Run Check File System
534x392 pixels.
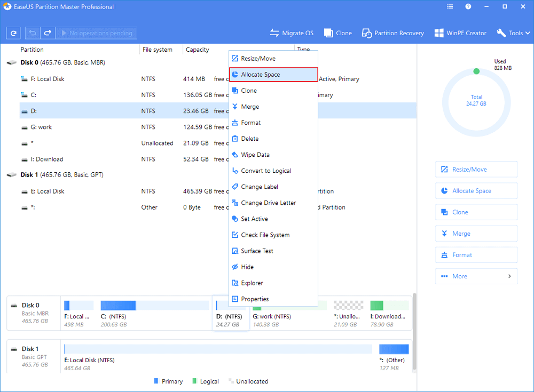coord(273,235)
